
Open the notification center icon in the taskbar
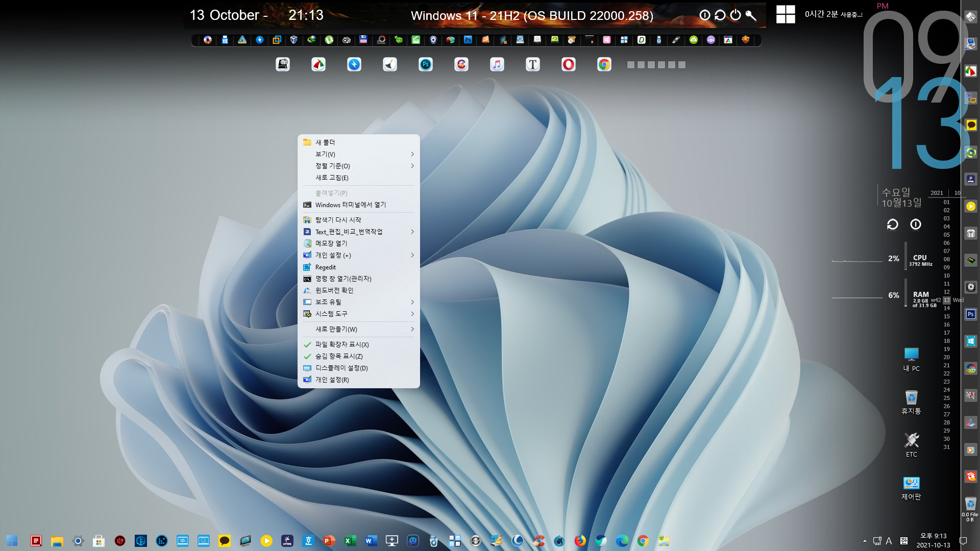click(x=964, y=541)
